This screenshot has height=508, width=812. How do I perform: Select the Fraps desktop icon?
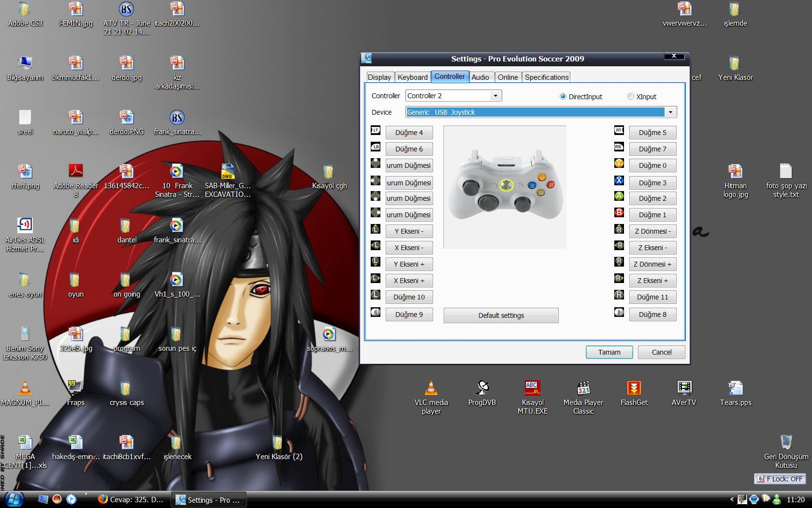point(75,393)
